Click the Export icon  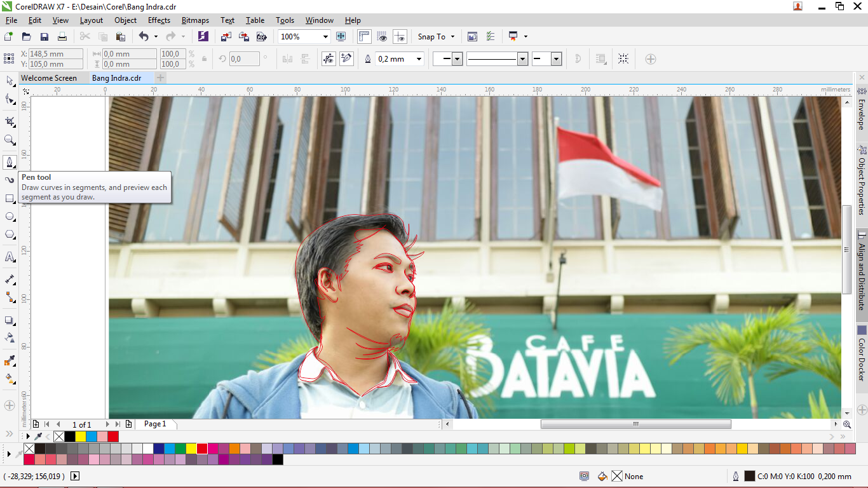coord(243,37)
